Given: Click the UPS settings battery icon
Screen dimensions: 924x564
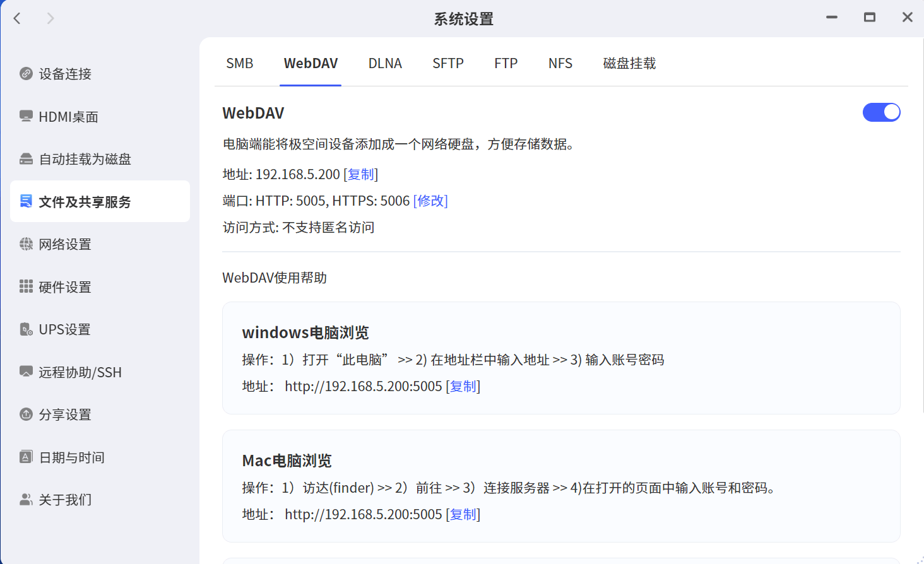Looking at the screenshot, I should coord(26,329).
